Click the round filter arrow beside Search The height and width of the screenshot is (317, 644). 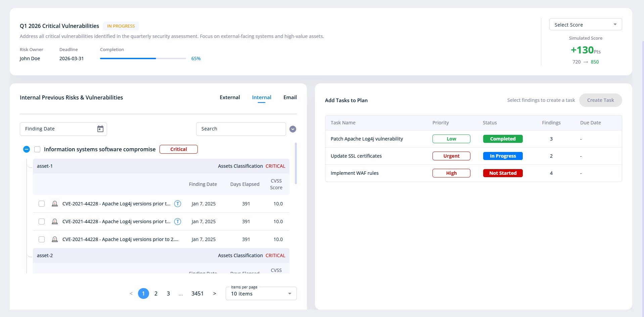(x=293, y=129)
